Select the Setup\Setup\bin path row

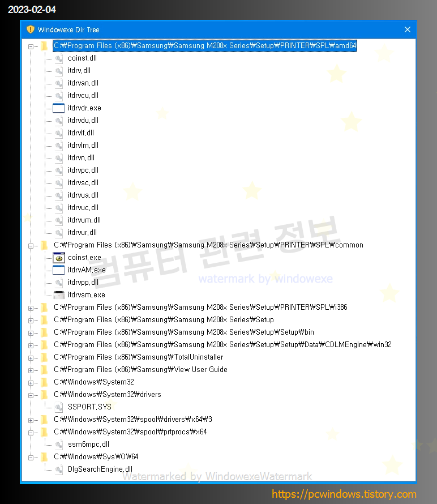(184, 332)
